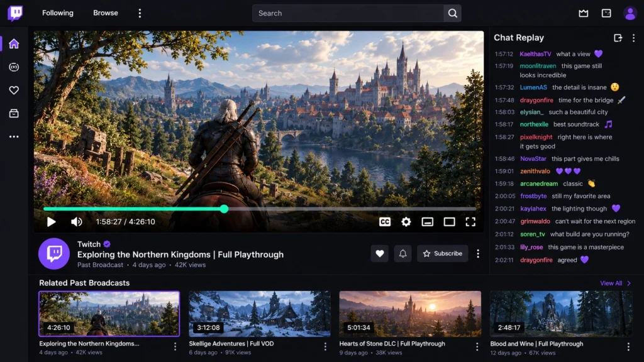Viewport: 644px width, 362px height.
Task: Click username moonlitraven in chat
Action: (x=538, y=65)
